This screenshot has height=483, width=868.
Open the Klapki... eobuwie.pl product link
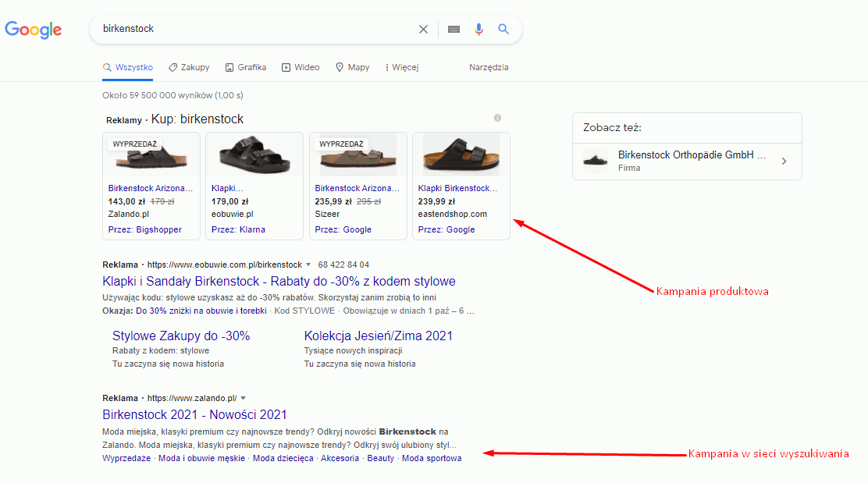(x=227, y=188)
